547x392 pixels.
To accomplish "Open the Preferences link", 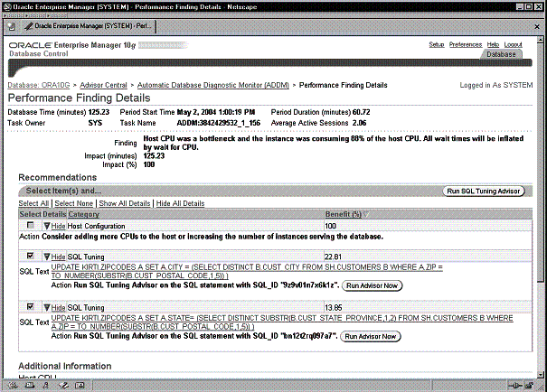I will coord(466,44).
